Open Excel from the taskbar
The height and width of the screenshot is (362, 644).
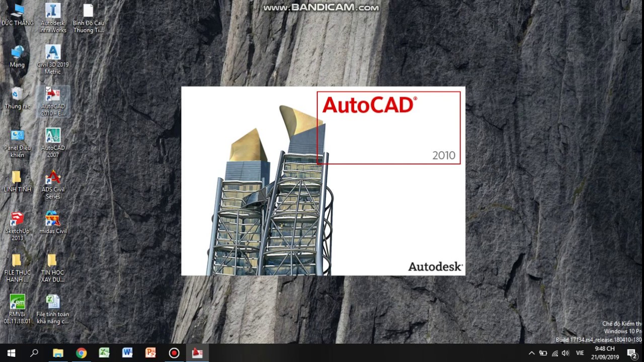point(104,353)
